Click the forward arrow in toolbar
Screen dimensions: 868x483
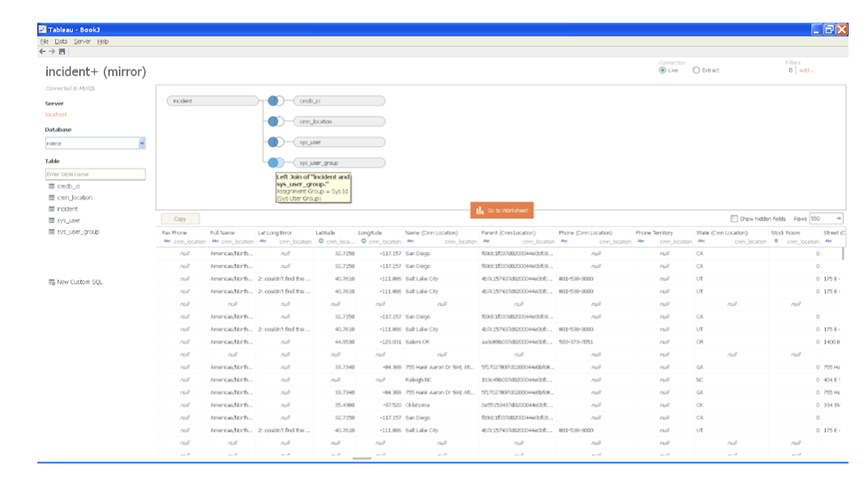tap(52, 51)
